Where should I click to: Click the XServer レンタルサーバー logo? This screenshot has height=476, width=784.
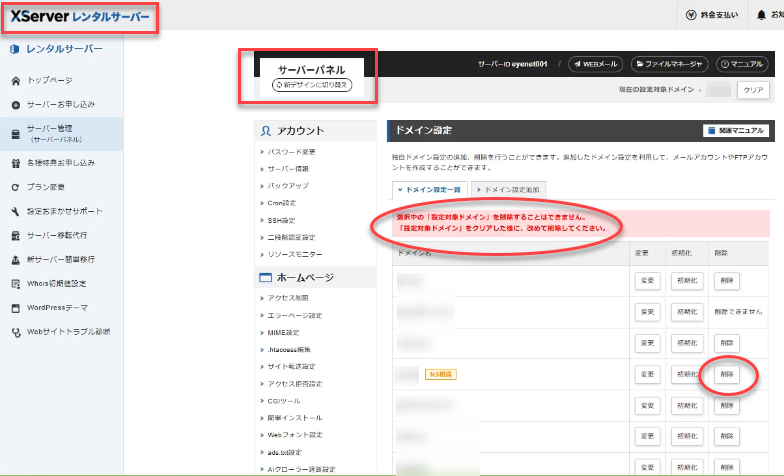pyautogui.click(x=80, y=17)
